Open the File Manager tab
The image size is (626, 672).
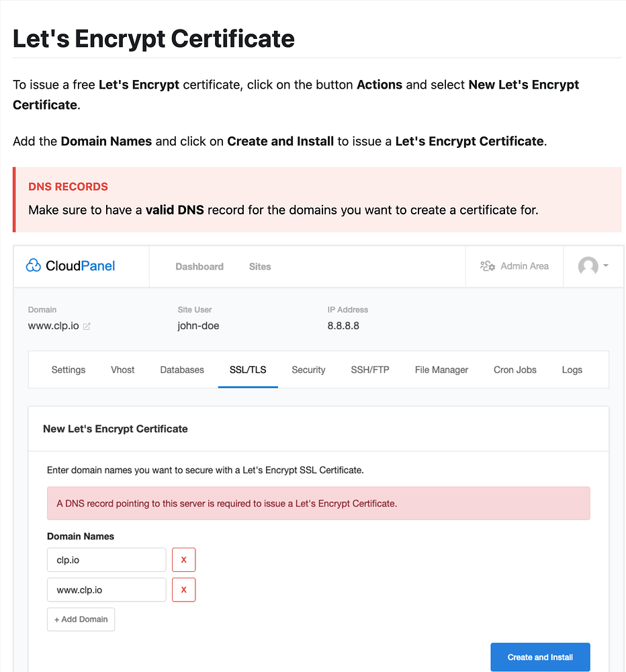[441, 370]
